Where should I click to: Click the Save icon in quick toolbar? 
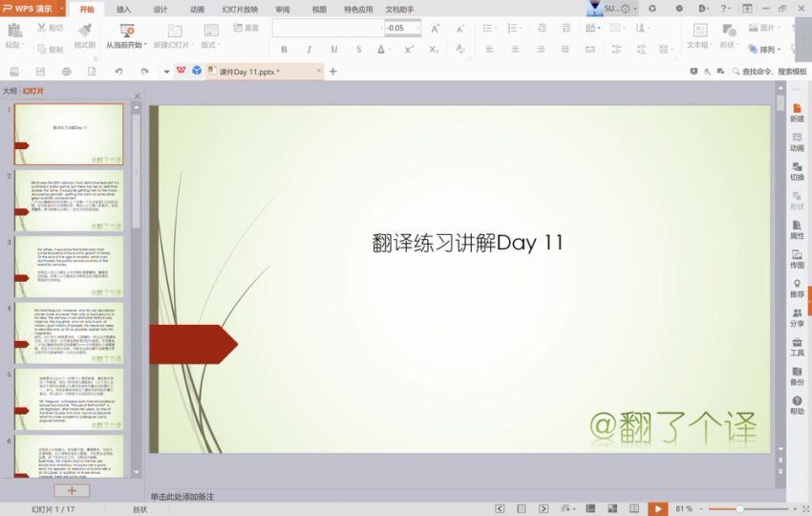(x=40, y=72)
